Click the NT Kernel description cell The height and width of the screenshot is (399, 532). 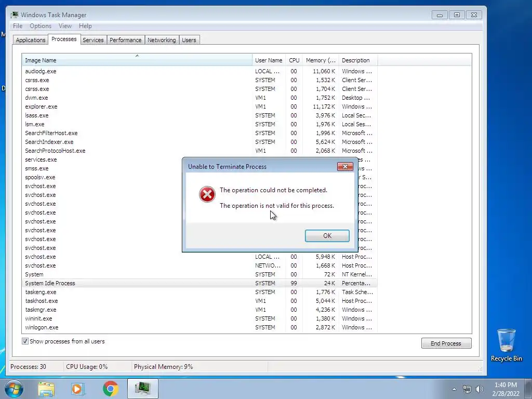point(356,274)
